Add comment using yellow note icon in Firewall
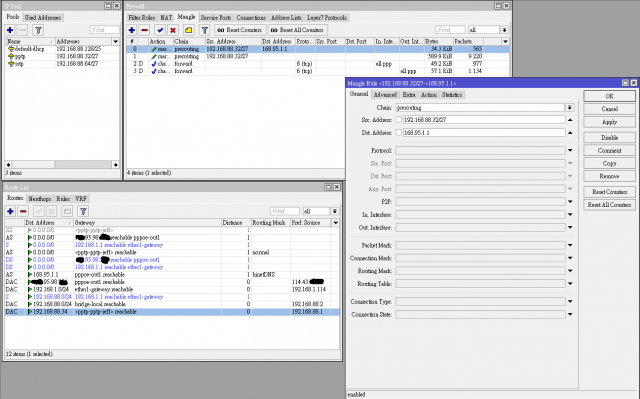This screenshot has height=399, width=640. tap(189, 30)
